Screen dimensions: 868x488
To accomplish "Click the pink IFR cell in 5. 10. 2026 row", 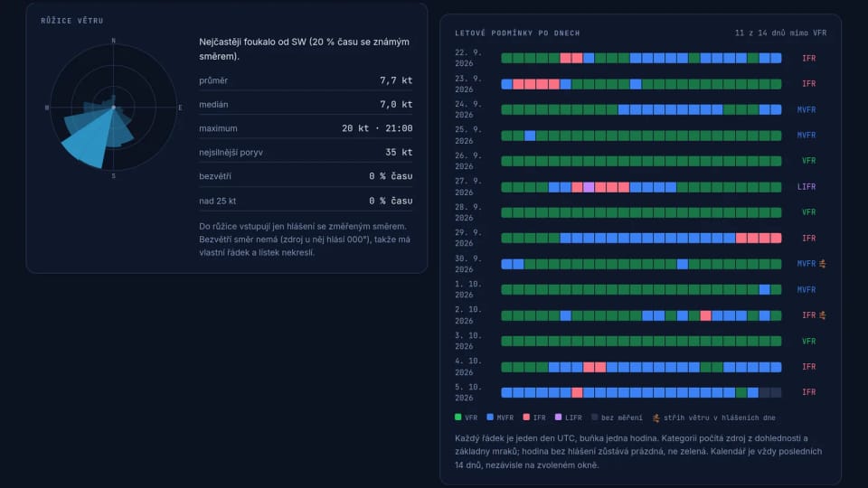I will click(577, 392).
